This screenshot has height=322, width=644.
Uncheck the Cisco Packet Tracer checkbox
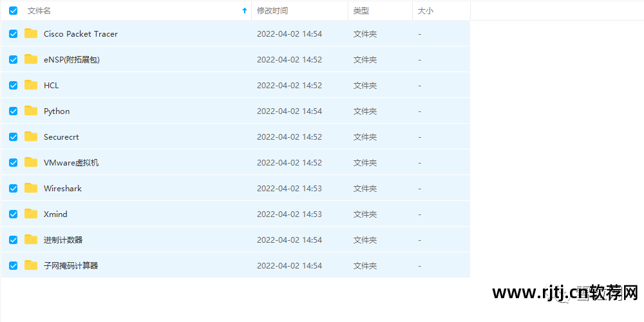[x=13, y=33]
